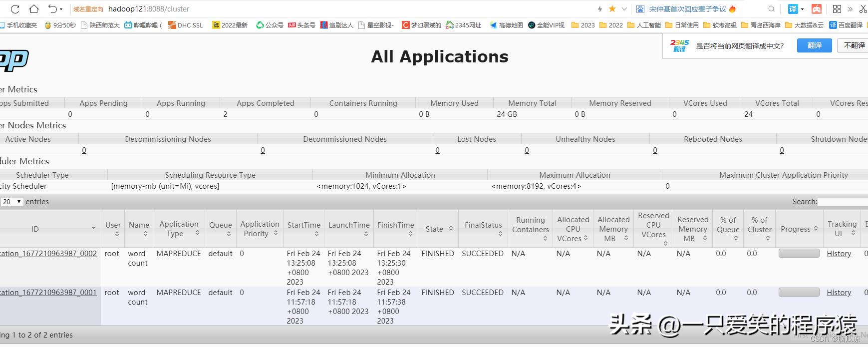
Task: Click the blue 翻译 translate button
Action: coord(814,45)
